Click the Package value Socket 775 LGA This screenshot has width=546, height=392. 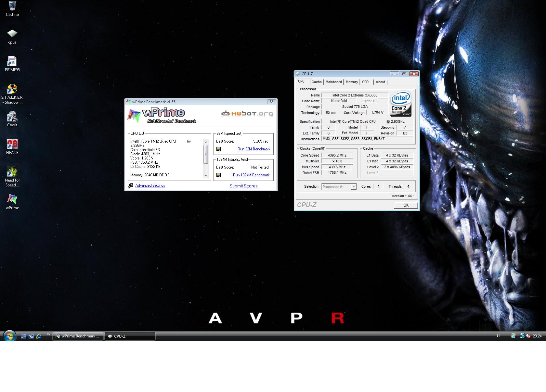(355, 107)
